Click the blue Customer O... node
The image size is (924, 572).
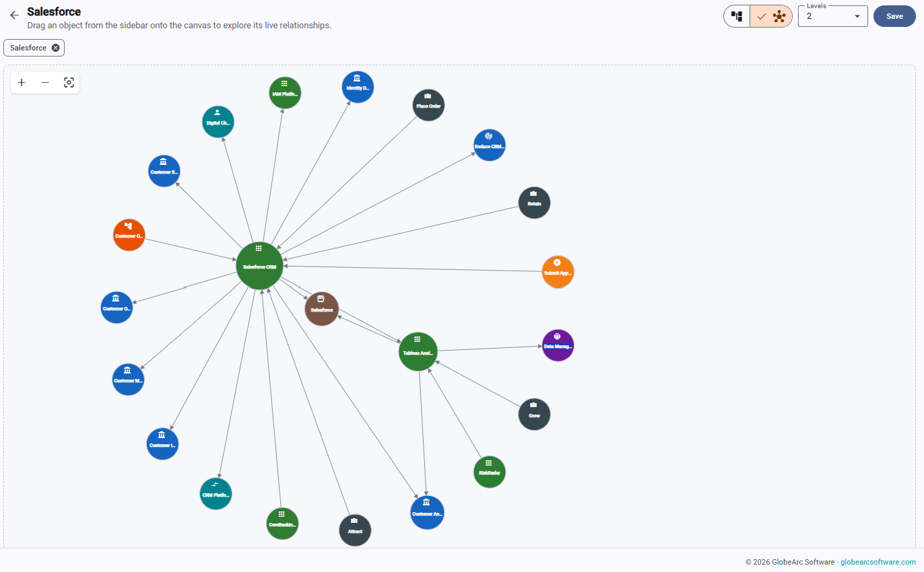[x=117, y=308]
